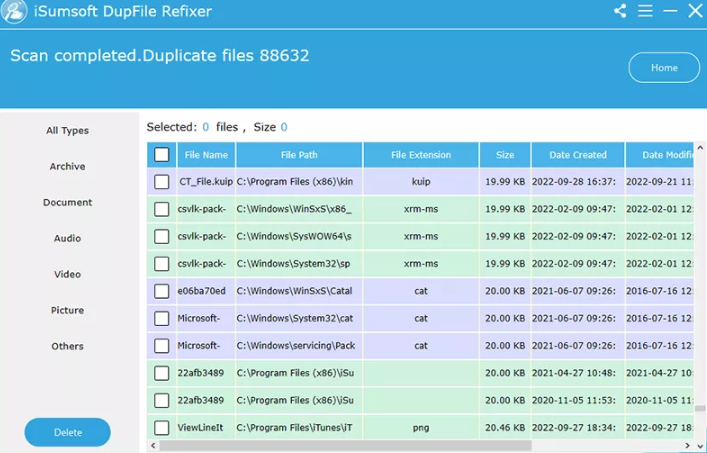This screenshot has height=453, width=707.
Task: Check the 22afb3489 2020-11-05 row checkbox
Action: tap(161, 400)
